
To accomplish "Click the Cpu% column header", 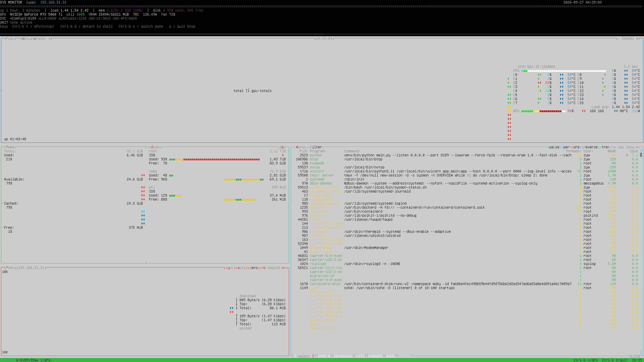I will point(634,151).
